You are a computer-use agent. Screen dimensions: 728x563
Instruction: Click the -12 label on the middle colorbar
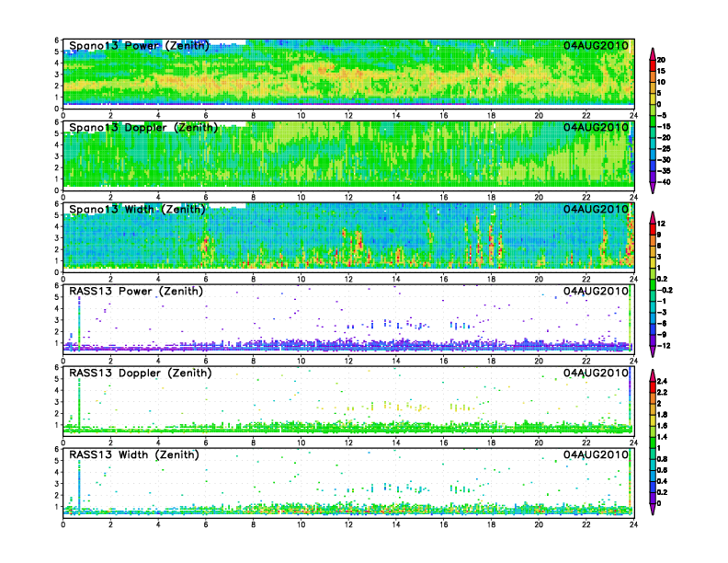tap(664, 346)
